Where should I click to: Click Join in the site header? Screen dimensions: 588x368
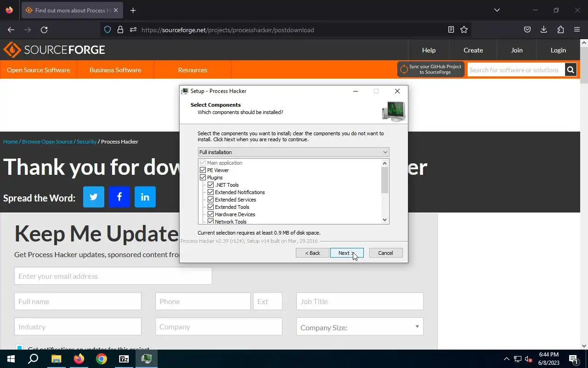[517, 50]
